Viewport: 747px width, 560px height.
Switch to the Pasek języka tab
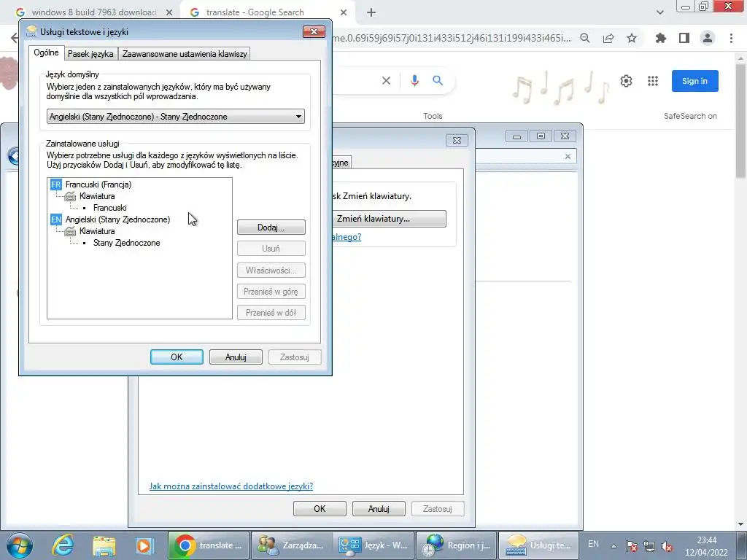point(90,54)
